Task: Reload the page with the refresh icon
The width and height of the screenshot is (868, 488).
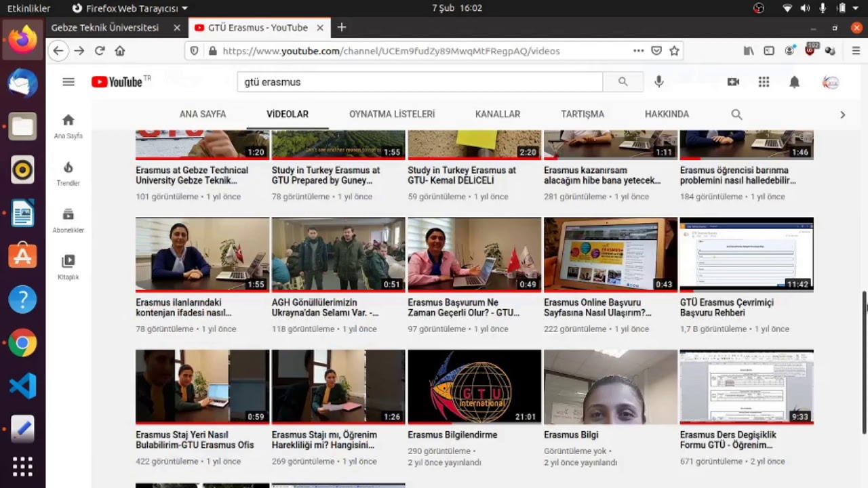Action: coord(100,51)
